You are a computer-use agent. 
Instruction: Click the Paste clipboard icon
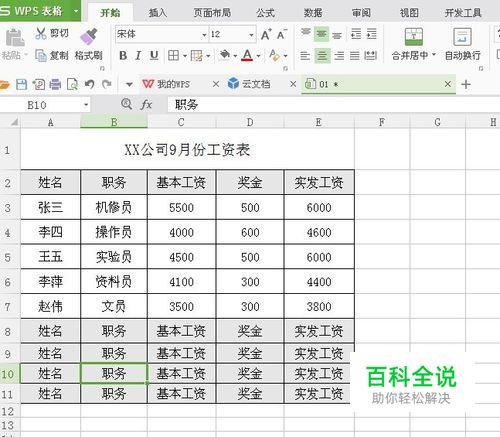pyautogui.click(x=15, y=37)
